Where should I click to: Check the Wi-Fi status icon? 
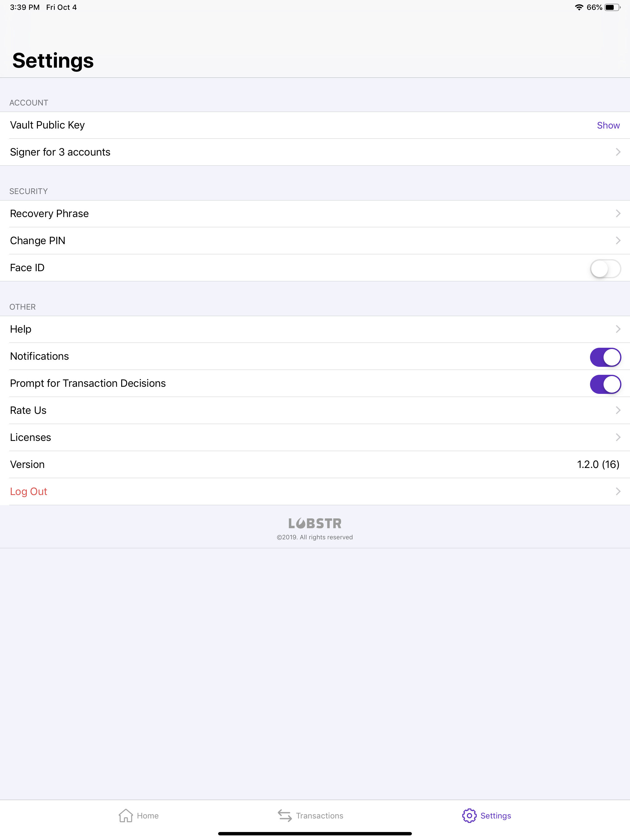[x=579, y=7]
